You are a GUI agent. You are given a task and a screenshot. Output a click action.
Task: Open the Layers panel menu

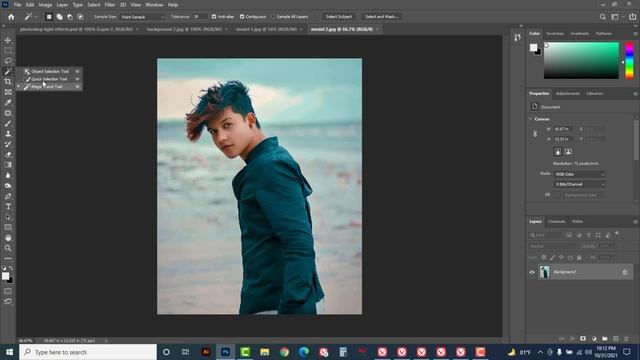635,222
